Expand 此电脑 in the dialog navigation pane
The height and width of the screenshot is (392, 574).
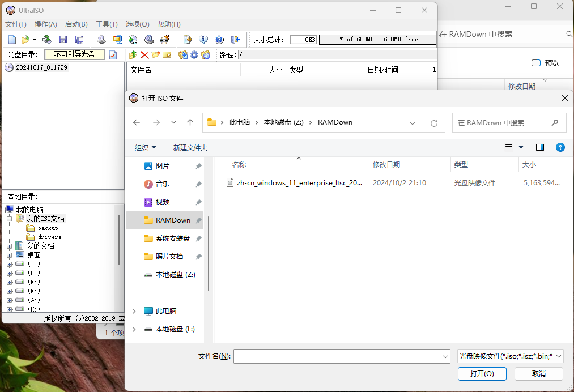tap(134, 311)
